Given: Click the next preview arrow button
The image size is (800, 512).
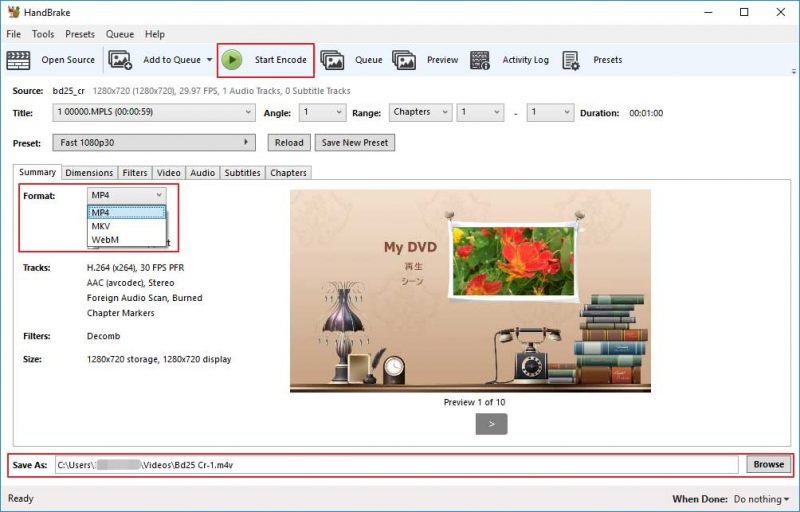Looking at the screenshot, I should click(x=491, y=424).
